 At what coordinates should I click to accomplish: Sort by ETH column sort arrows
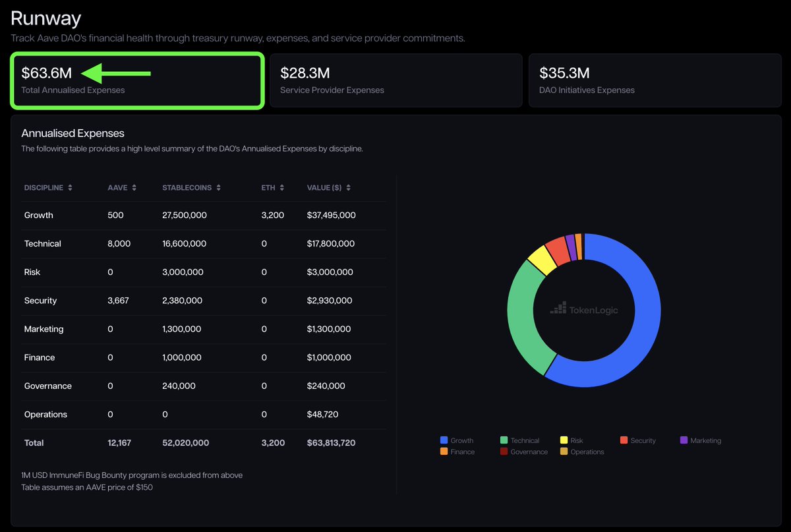tap(281, 188)
